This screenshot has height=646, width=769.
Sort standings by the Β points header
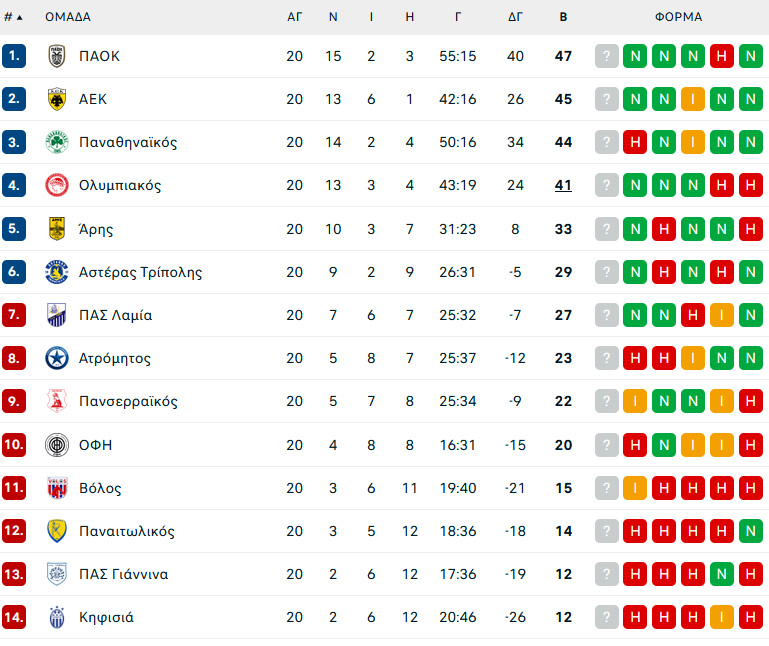coord(563,17)
